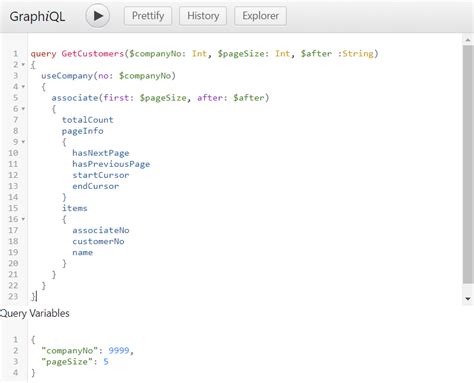The height and width of the screenshot is (383, 474).
Task: Open the Explorer panel
Action: pyautogui.click(x=260, y=16)
